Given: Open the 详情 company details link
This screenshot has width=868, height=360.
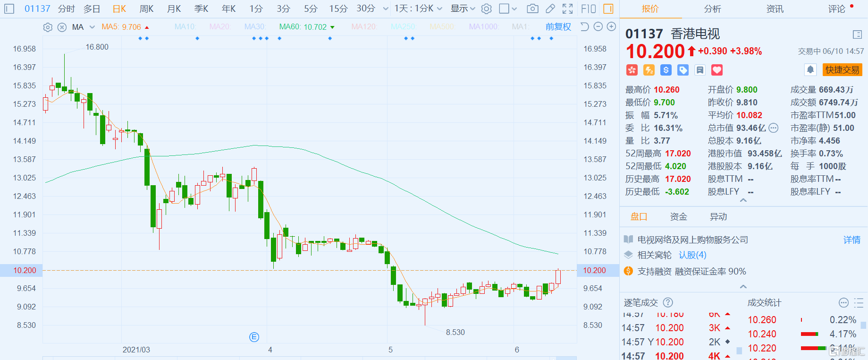Looking at the screenshot, I should [851, 240].
